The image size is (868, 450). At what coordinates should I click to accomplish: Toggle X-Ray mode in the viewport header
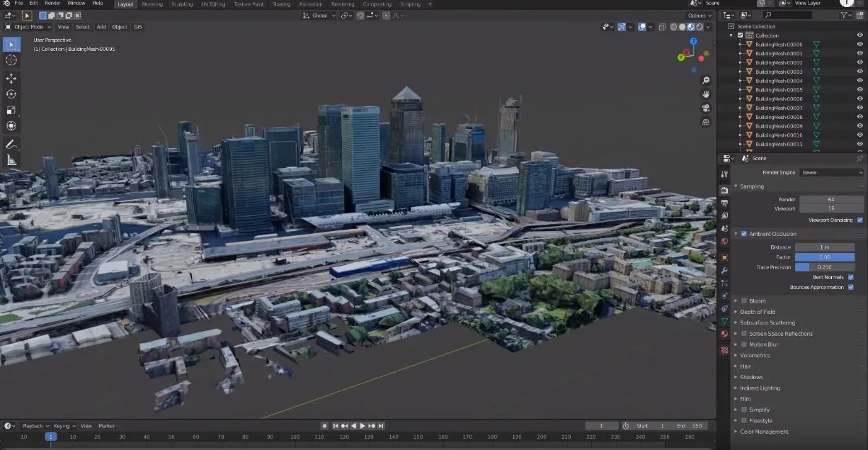(662, 27)
